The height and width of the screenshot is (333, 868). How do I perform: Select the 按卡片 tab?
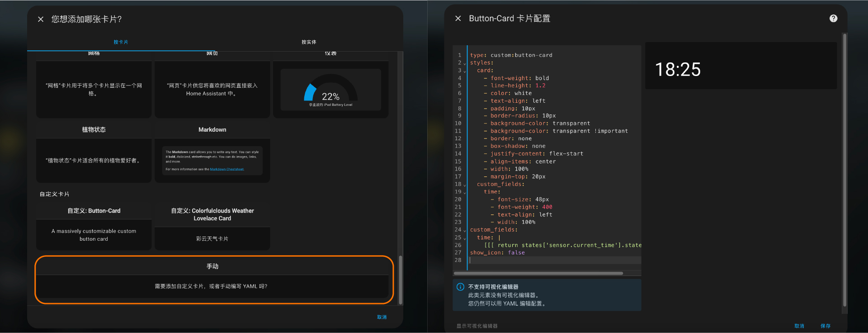pos(121,42)
